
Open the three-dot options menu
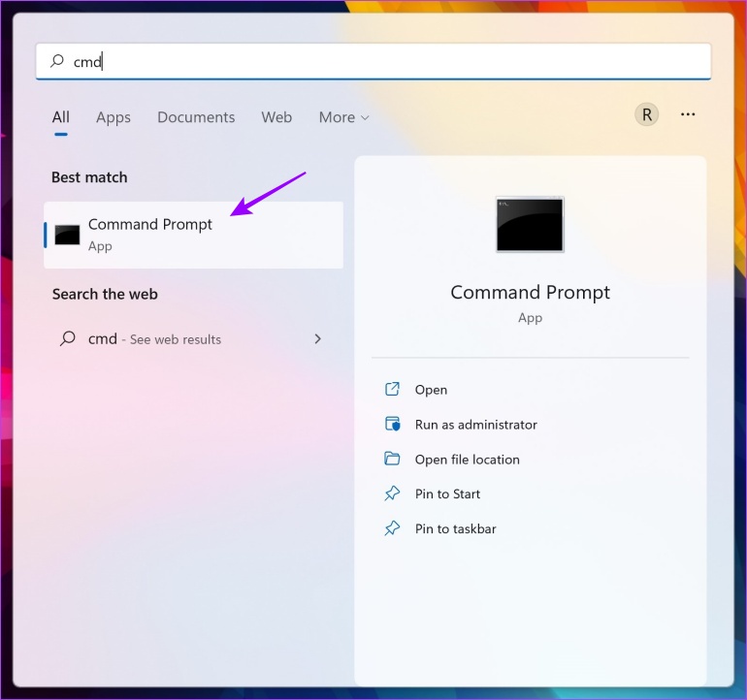pyautogui.click(x=688, y=114)
